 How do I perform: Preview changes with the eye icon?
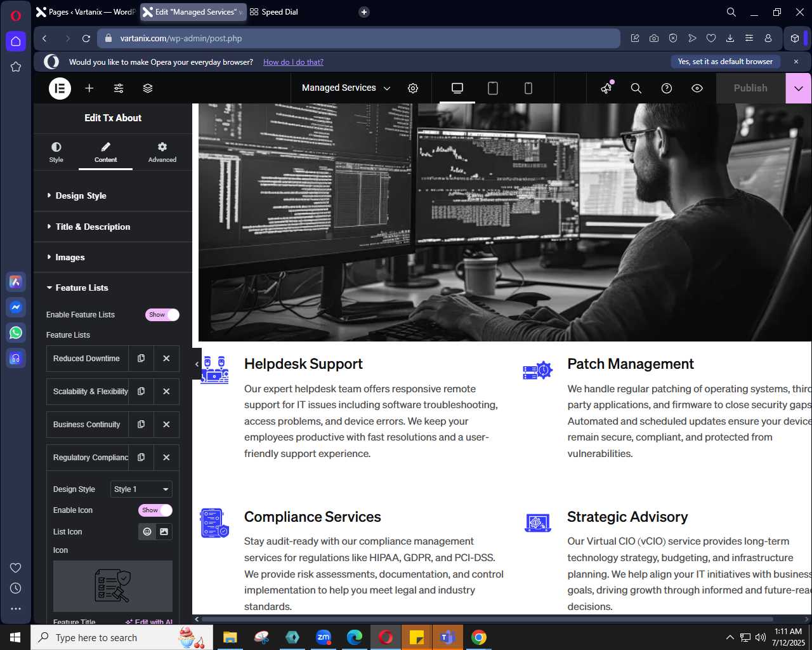pyautogui.click(x=697, y=88)
